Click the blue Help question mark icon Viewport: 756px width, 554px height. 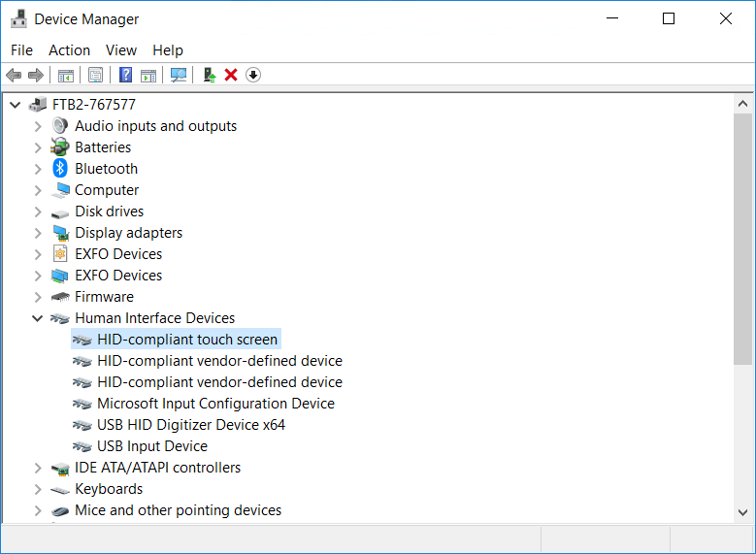(x=125, y=75)
